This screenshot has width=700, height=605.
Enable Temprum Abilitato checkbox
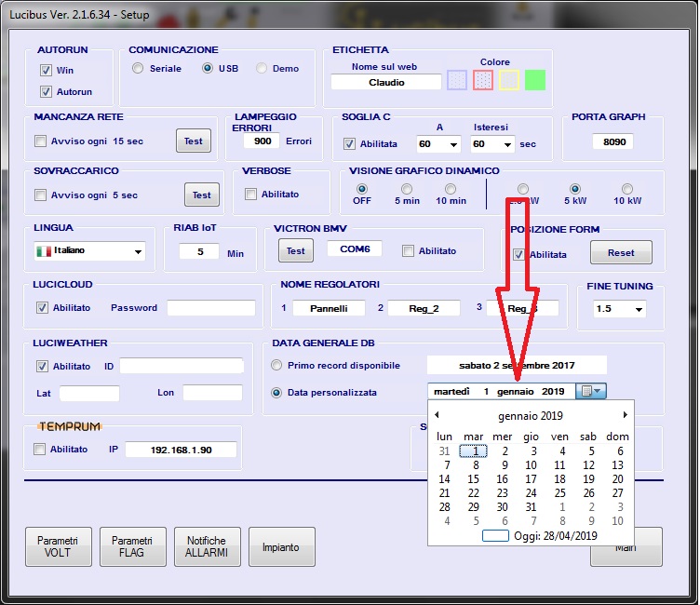pyautogui.click(x=39, y=450)
